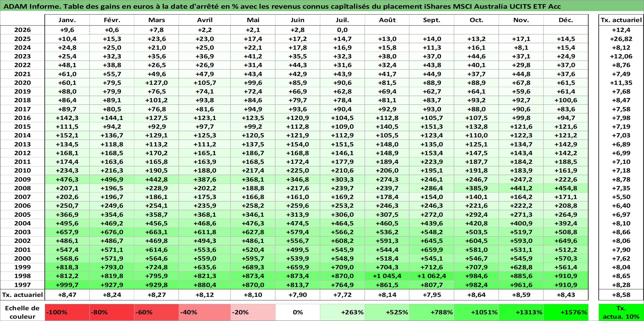Select the '+818,3' value for Janv. 1999
The height and width of the screenshot is (321, 644).
tap(67, 267)
